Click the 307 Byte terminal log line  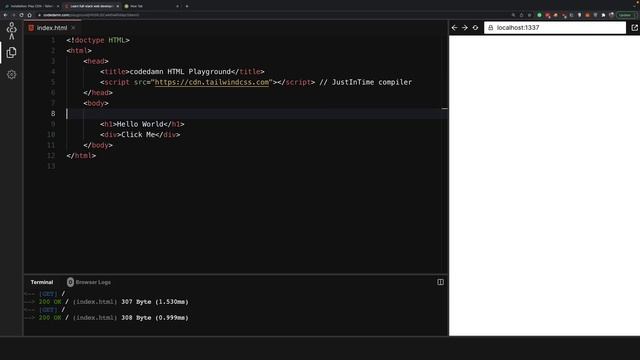pos(106,302)
